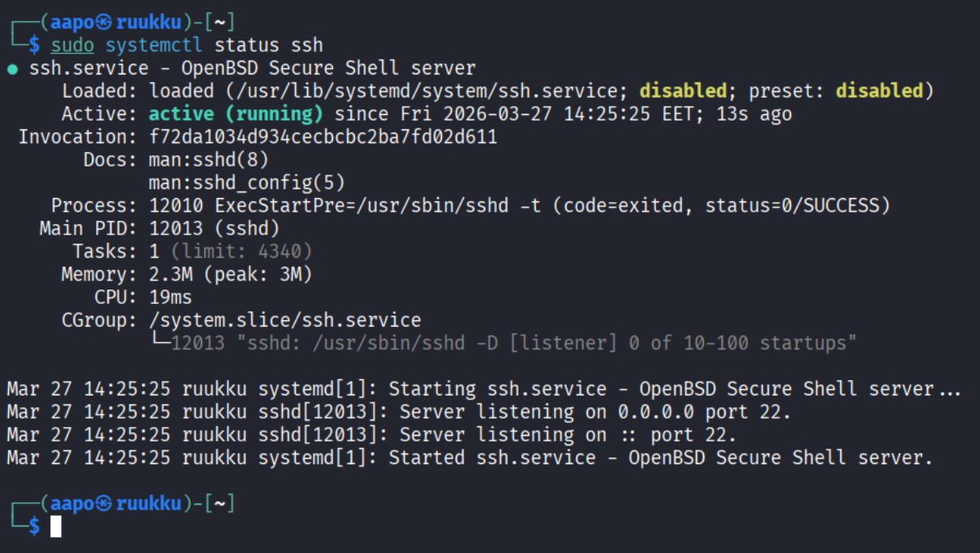The height and width of the screenshot is (553, 980).
Task: Click the Kali icon in bottom prompt
Action: pos(103,504)
